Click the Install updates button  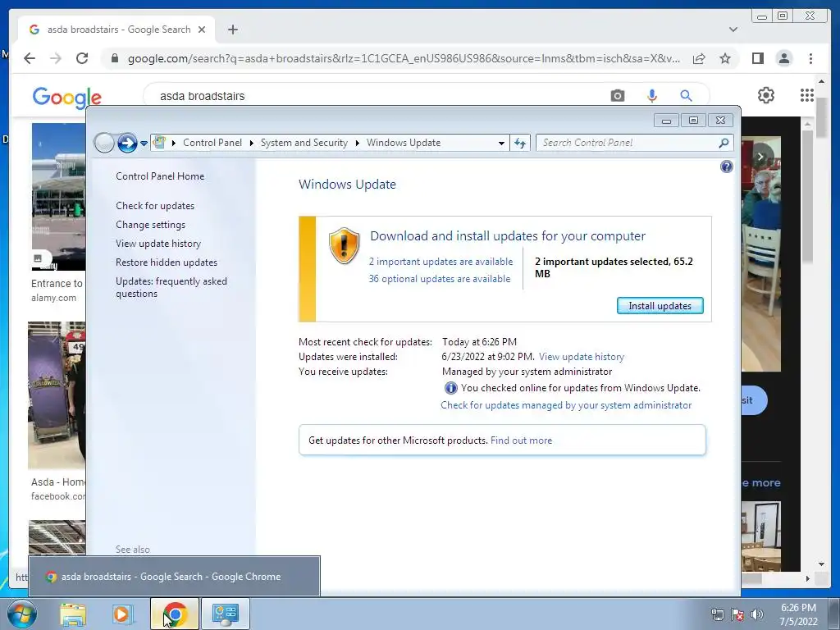[660, 305]
